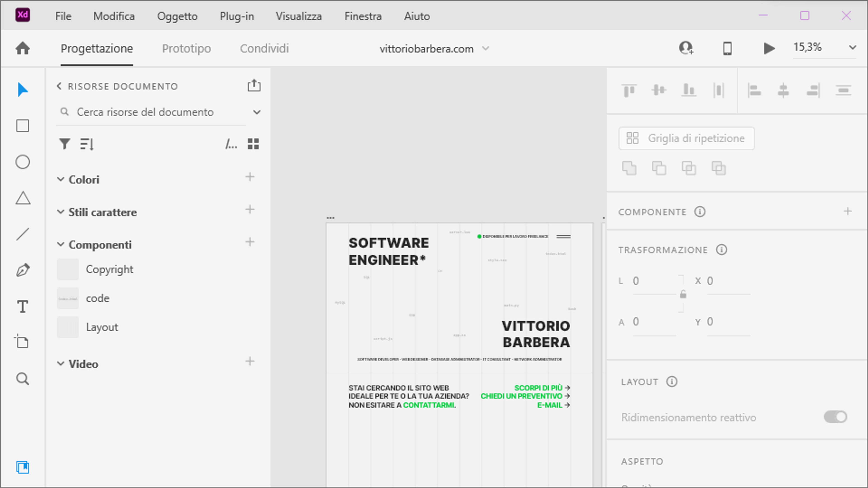Start desktop preview with play button
Image resolution: width=868 pixels, height=488 pixels.
tap(769, 49)
